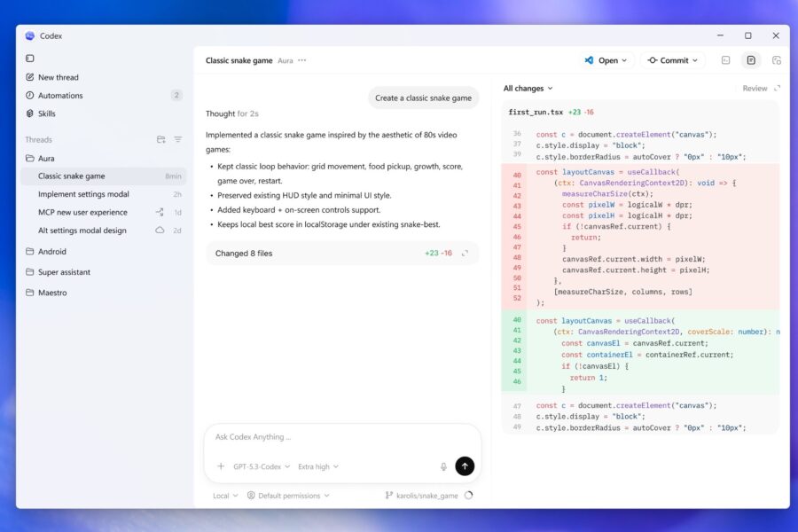Screen dimensions: 798x532
Task: Click the filter icon above the threads list
Action: (x=178, y=139)
